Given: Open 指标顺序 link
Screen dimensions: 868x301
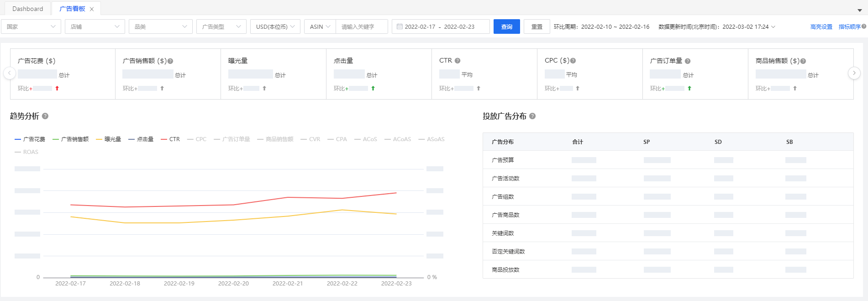Looking at the screenshot, I should 849,27.
